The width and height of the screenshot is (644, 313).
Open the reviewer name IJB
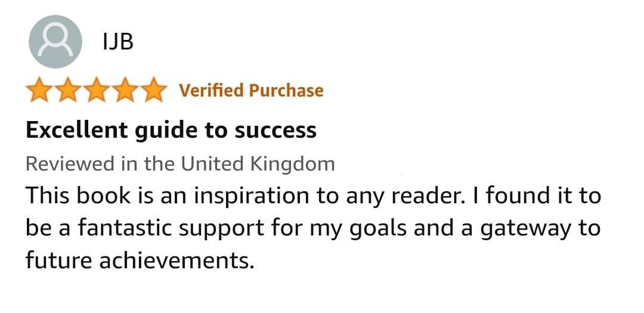tap(118, 42)
